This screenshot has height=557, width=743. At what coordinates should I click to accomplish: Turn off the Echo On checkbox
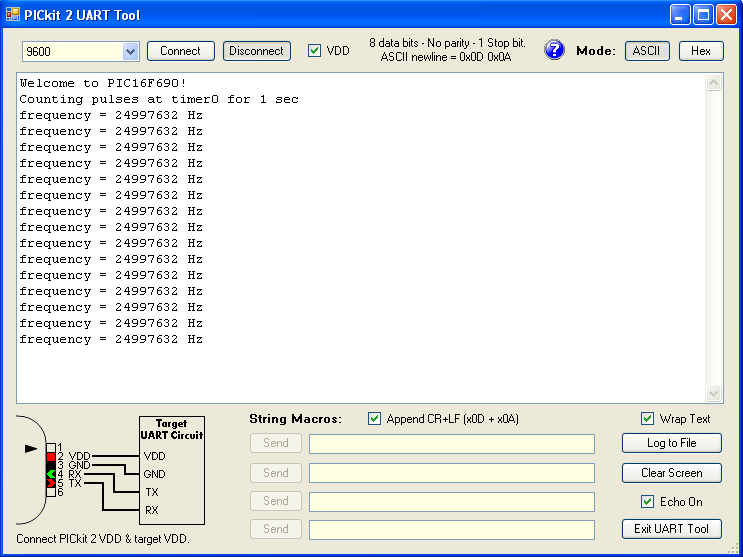647,502
